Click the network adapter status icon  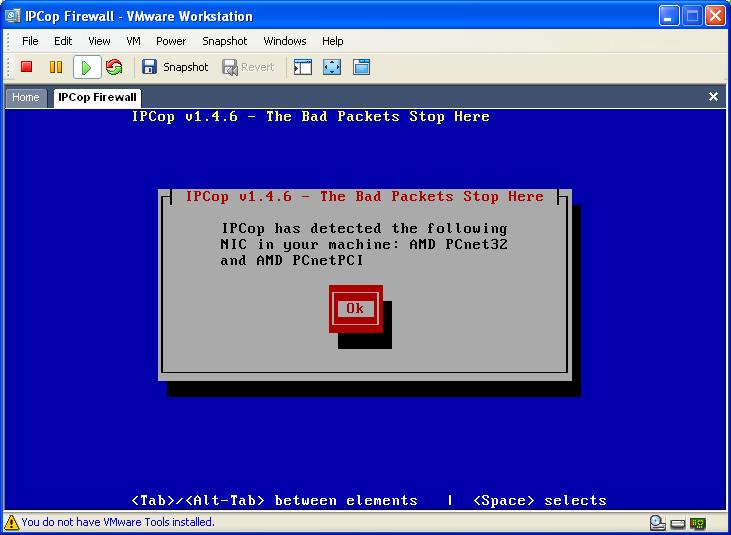click(x=697, y=522)
